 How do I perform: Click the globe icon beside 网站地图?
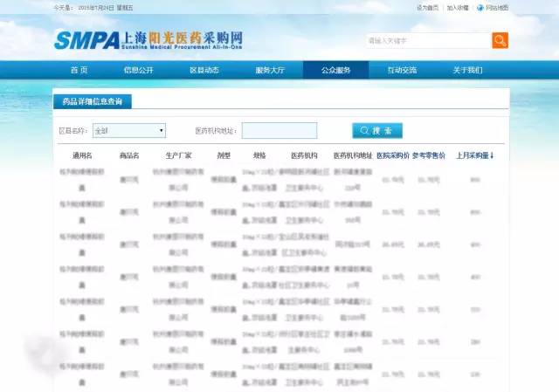(x=480, y=8)
